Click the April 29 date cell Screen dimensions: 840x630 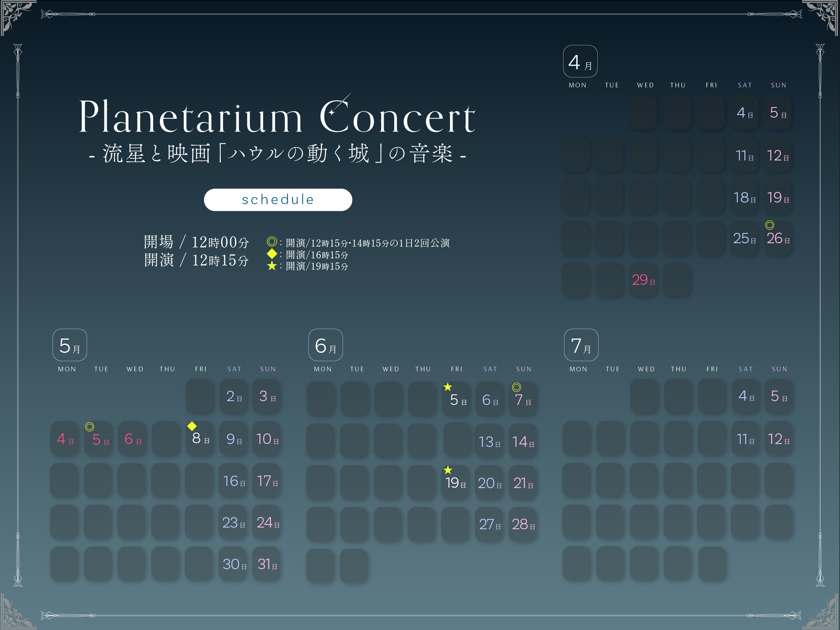pos(643,280)
